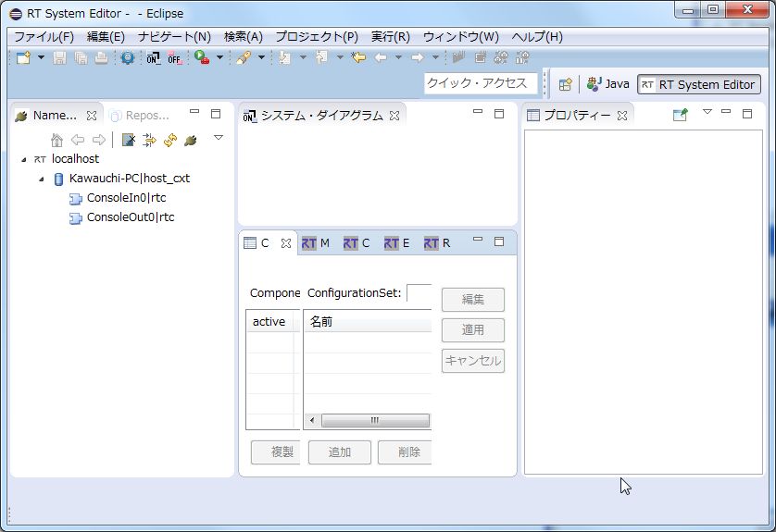Open new system diagram with ON icon
The height and width of the screenshot is (532, 776).
pyautogui.click(x=154, y=58)
